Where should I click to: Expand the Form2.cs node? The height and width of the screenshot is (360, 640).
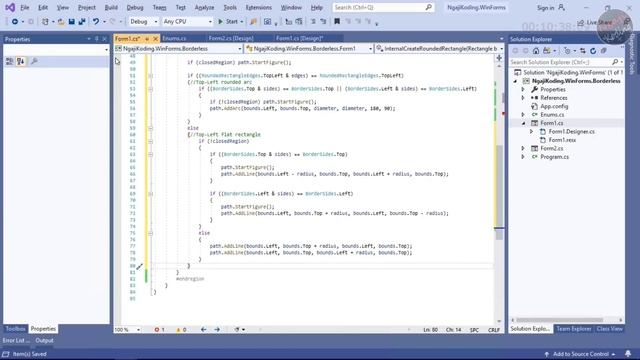pos(523,149)
